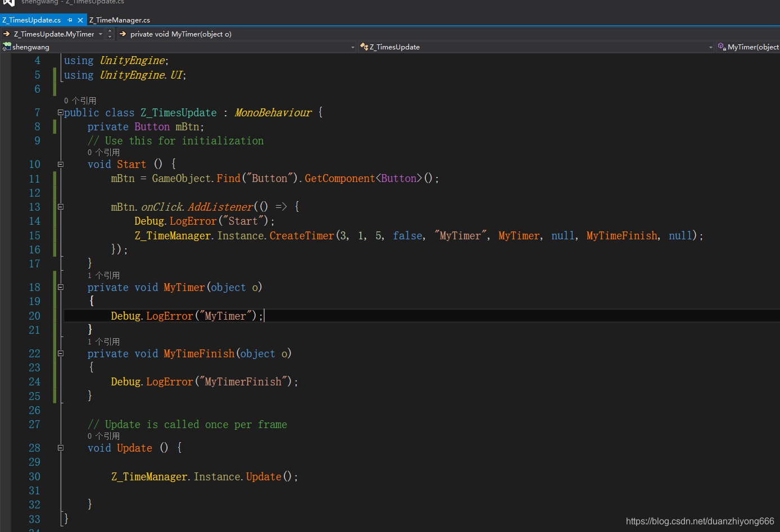Screen dimensions: 780x532
Task: Open the references link above void Start
Action: (103, 152)
